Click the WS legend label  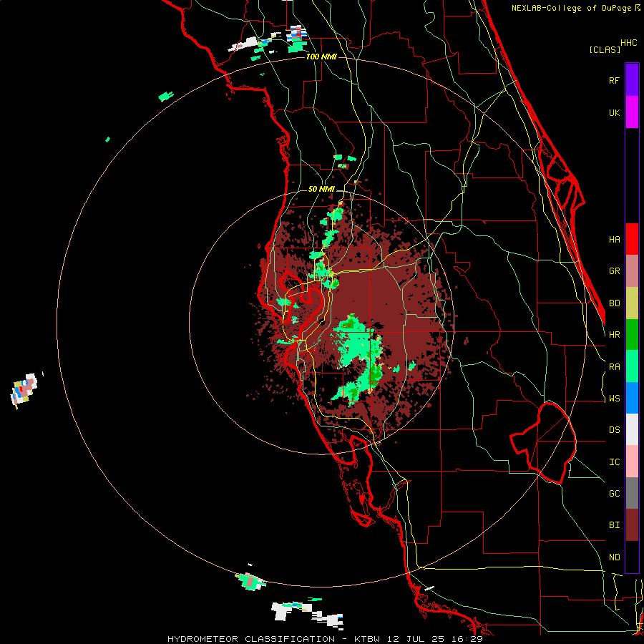(614, 399)
